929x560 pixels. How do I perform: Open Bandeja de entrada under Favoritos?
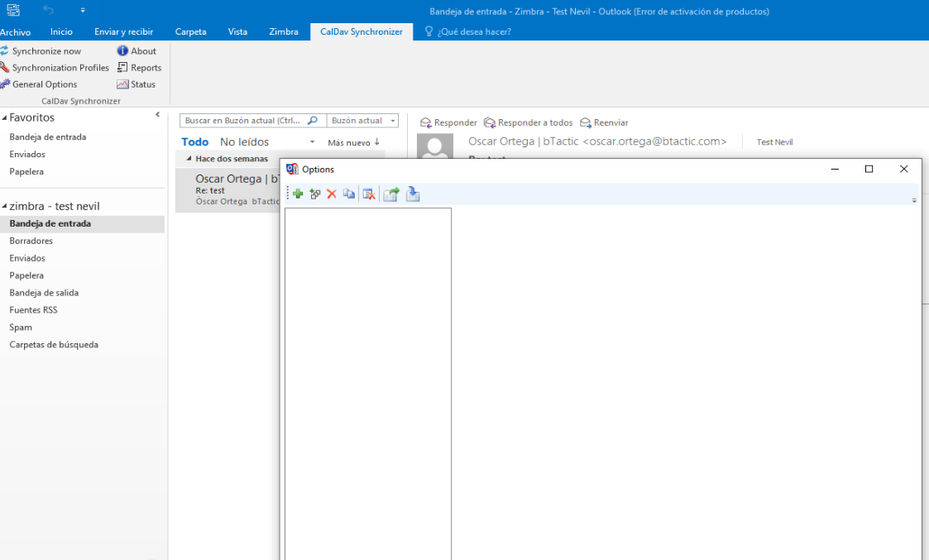(x=48, y=136)
